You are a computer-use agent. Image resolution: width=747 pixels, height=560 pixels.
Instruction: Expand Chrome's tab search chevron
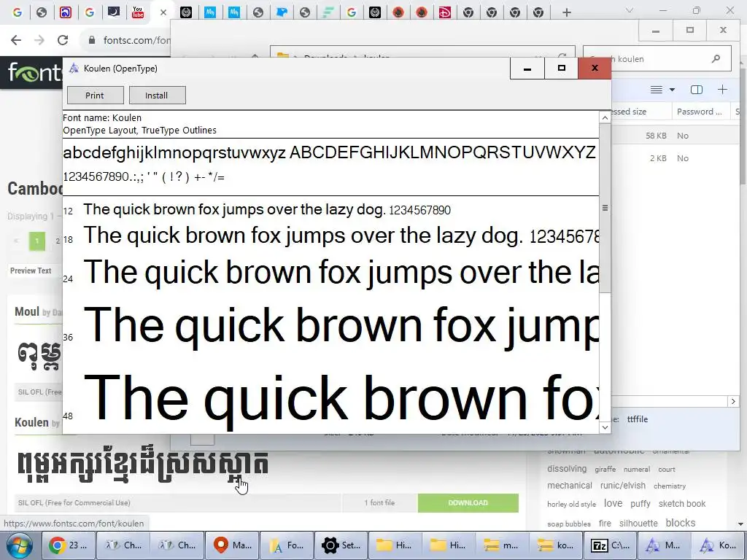[x=630, y=10]
